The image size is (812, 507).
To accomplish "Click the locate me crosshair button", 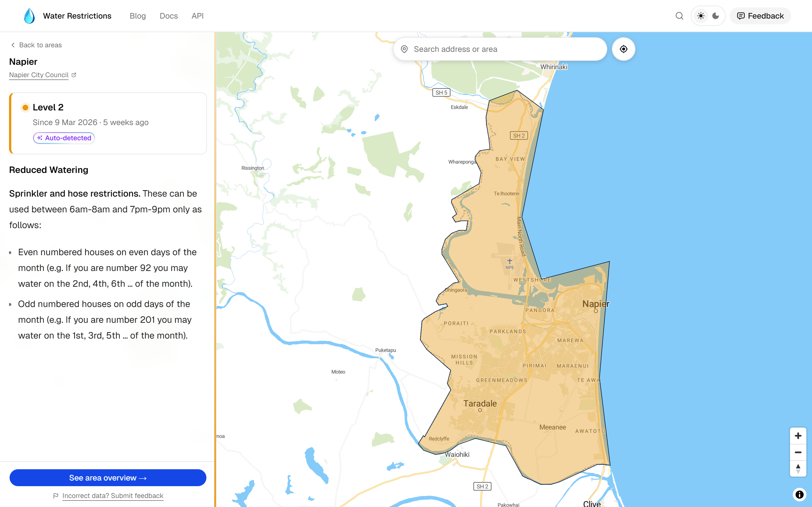I will click(x=623, y=49).
